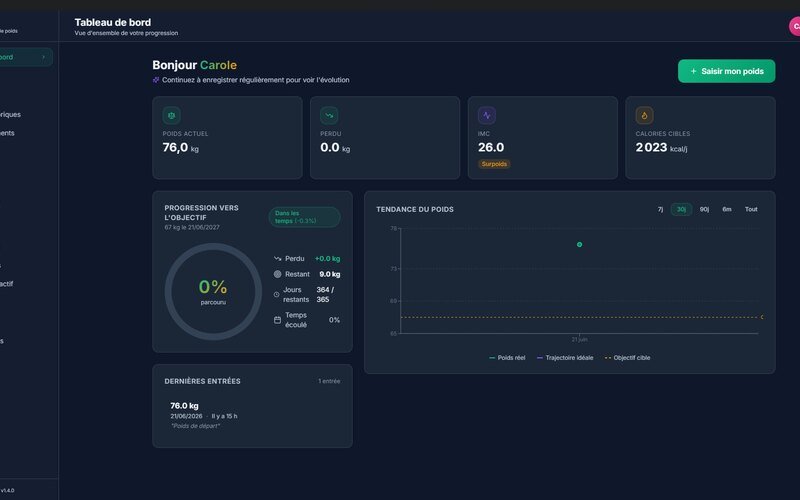Click the clock icon next to Jours restants
The height and width of the screenshot is (500, 800).
(277, 294)
